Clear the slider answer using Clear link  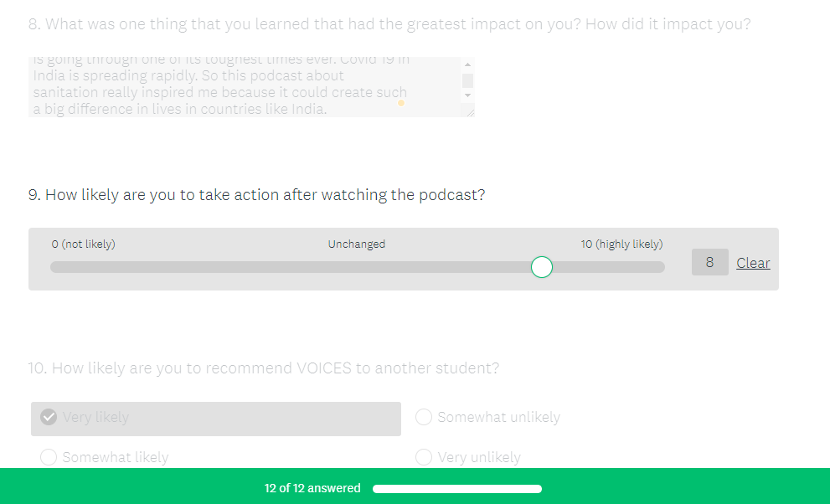click(753, 263)
